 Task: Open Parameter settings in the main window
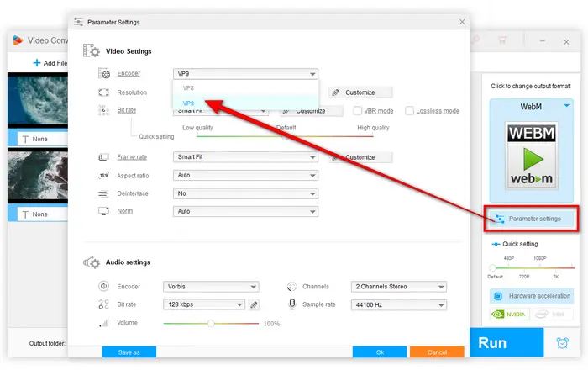[531, 219]
